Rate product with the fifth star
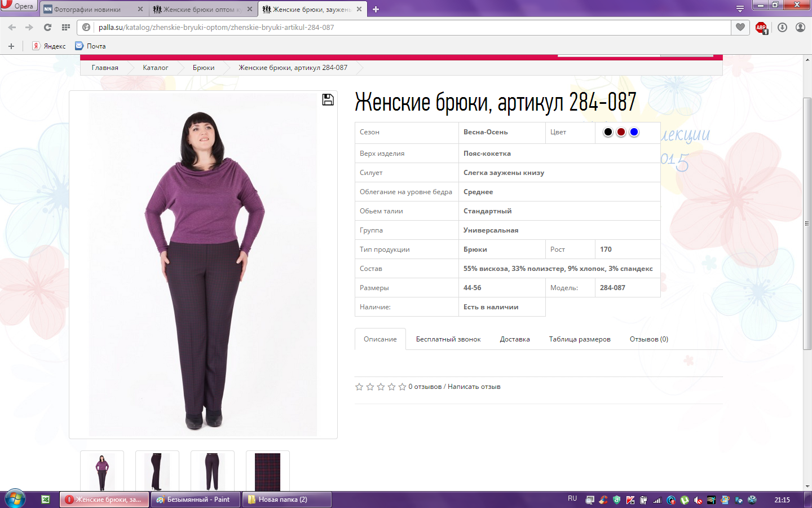Image resolution: width=812 pixels, height=508 pixels. (x=402, y=387)
